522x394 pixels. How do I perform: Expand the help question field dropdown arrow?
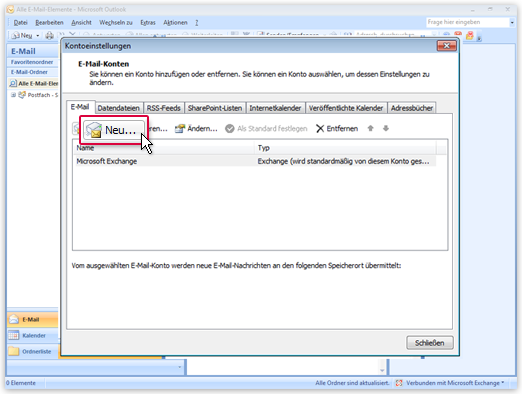[512, 22]
